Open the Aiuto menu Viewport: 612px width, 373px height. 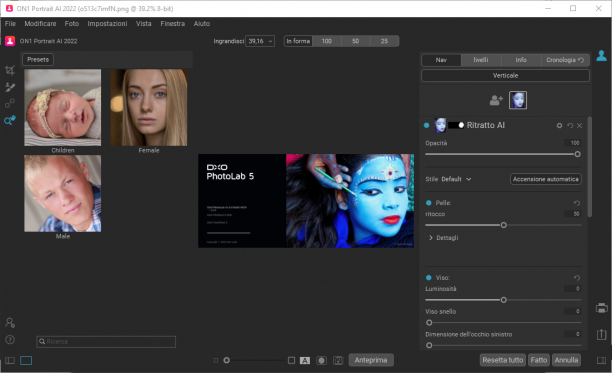click(x=202, y=24)
